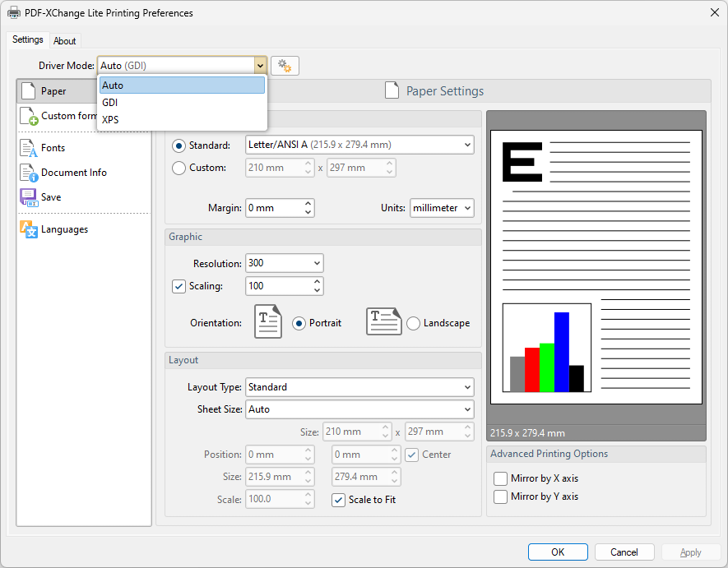Select the Standard paper size radio button
The height and width of the screenshot is (568, 728).
tap(179, 145)
